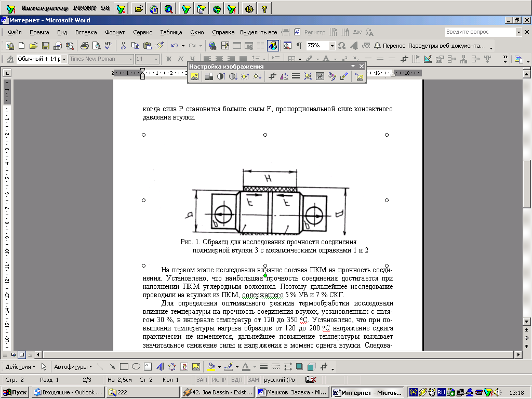Click the Color grayscale icon in image toolbar
The width and height of the screenshot is (532, 399).
209,76
